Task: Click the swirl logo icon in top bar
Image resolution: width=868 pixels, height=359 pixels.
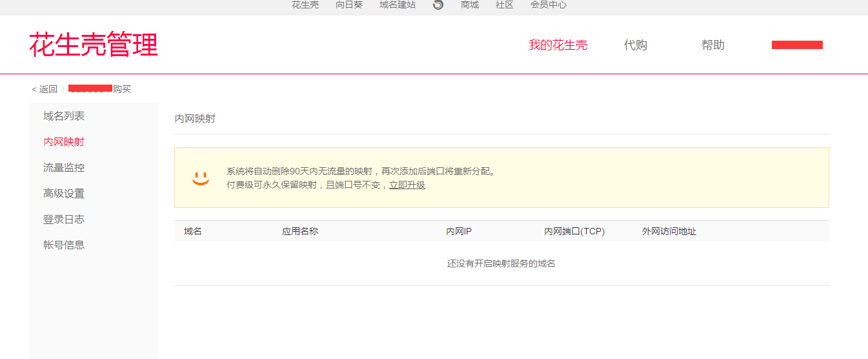Action: pos(438,5)
